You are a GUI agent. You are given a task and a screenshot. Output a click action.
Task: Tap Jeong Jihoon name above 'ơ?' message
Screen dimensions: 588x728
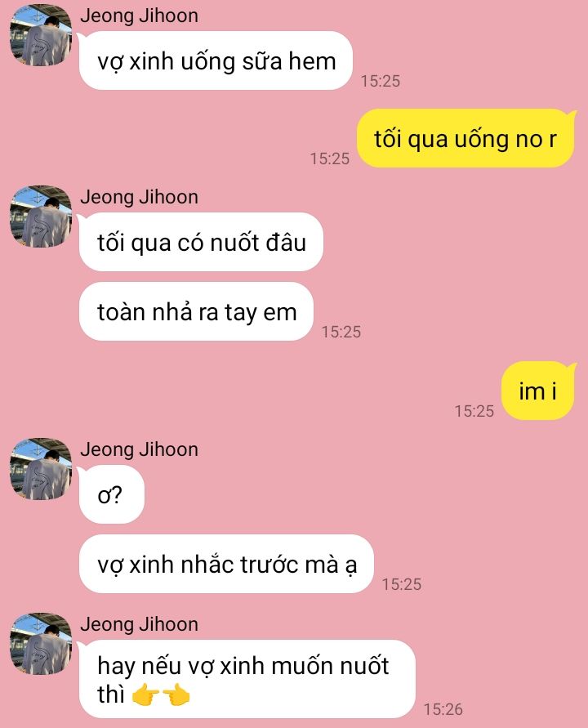click(139, 449)
